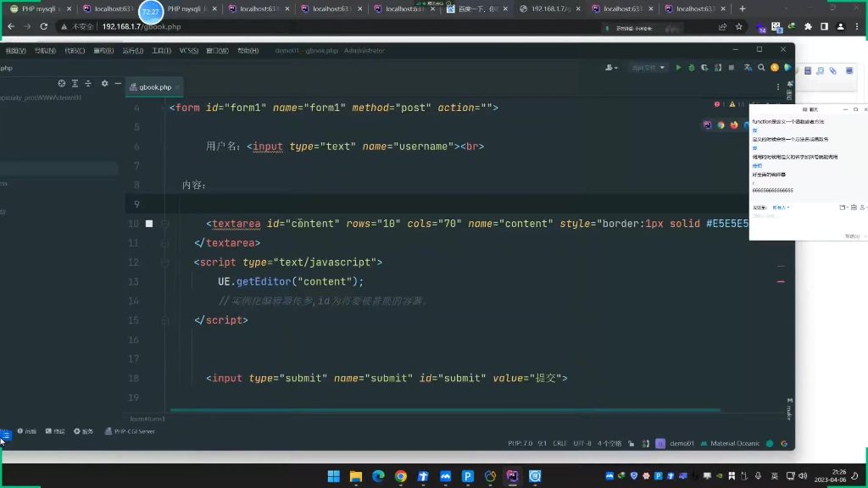Open the PHP-CGI Server tool window
This screenshot has height=488, width=868.
(x=130, y=431)
